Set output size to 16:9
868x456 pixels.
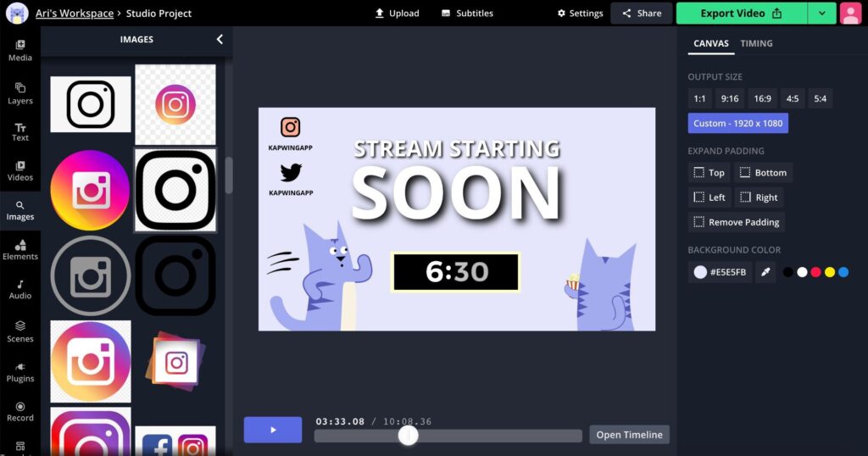click(x=762, y=98)
